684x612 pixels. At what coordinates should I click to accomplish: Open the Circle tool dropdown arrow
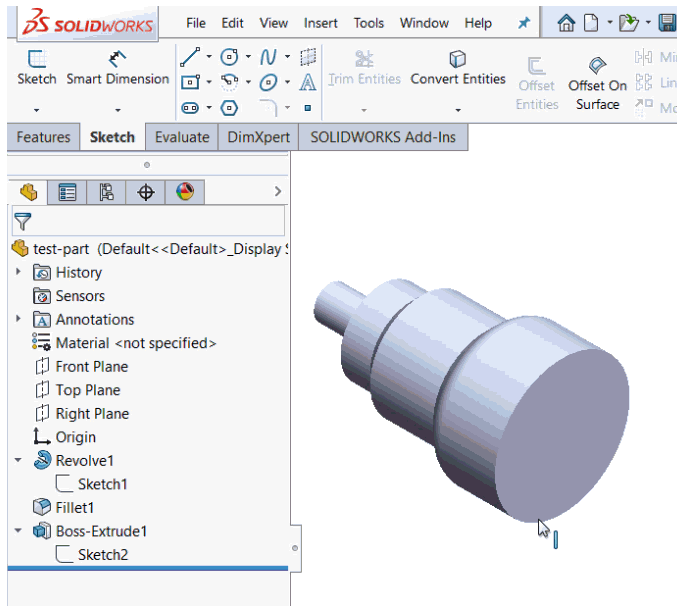248,57
